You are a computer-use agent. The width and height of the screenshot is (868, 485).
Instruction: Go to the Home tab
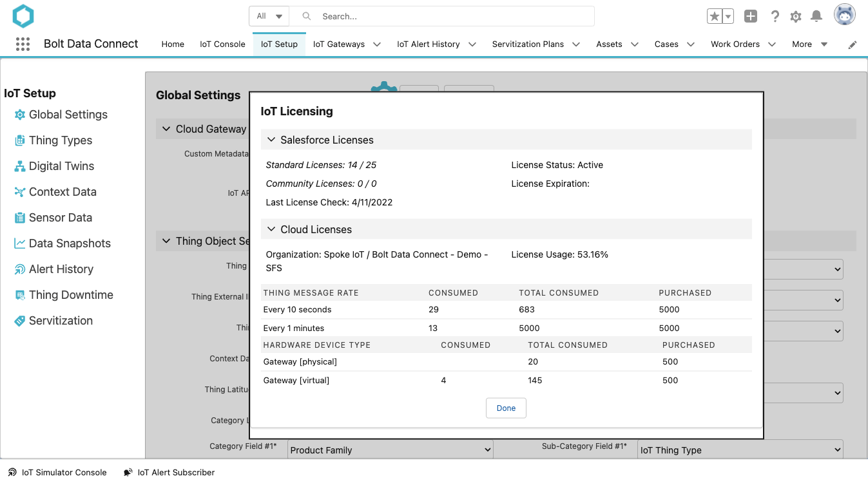pos(173,44)
